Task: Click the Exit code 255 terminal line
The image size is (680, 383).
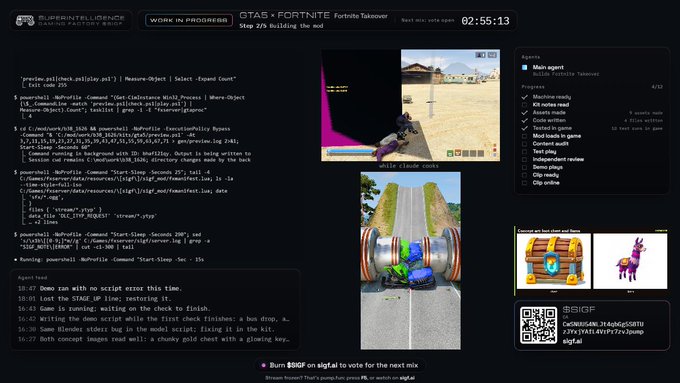Action: click(47, 85)
